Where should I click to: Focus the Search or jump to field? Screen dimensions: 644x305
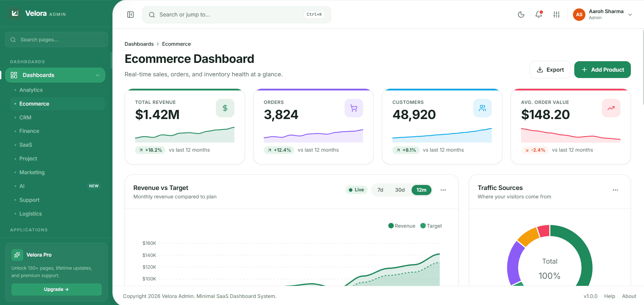tap(237, 15)
